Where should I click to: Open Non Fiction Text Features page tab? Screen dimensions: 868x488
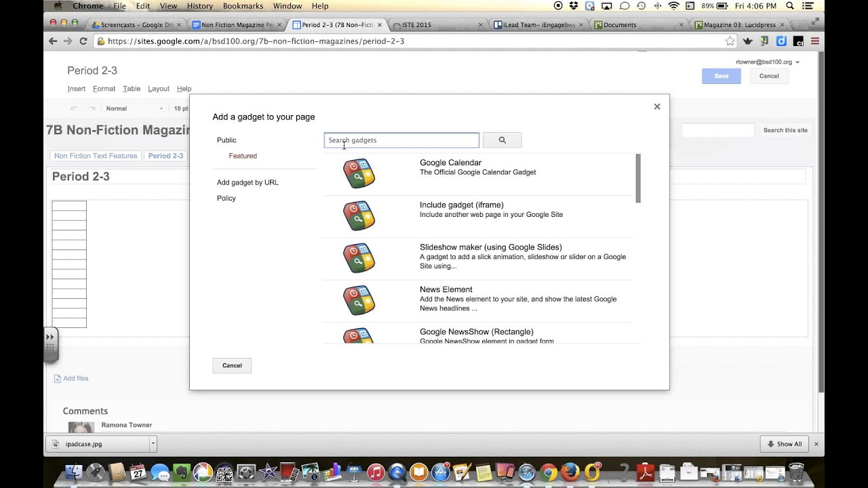click(96, 156)
